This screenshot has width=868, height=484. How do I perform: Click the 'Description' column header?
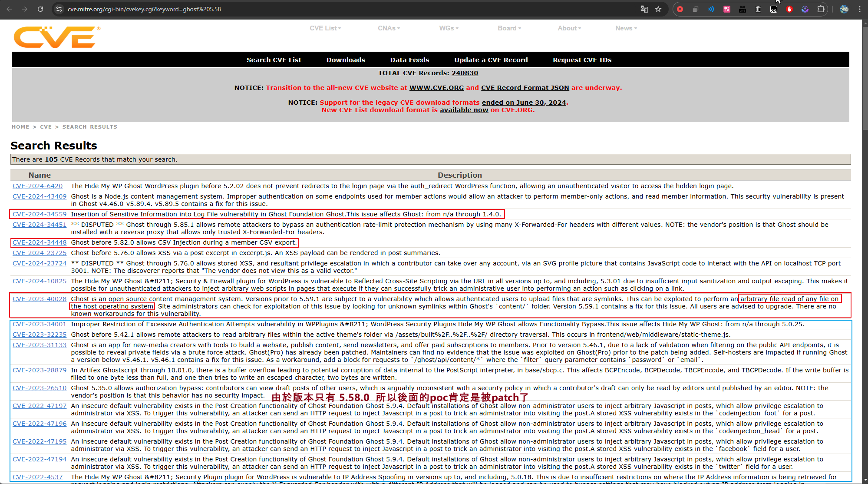click(x=460, y=175)
